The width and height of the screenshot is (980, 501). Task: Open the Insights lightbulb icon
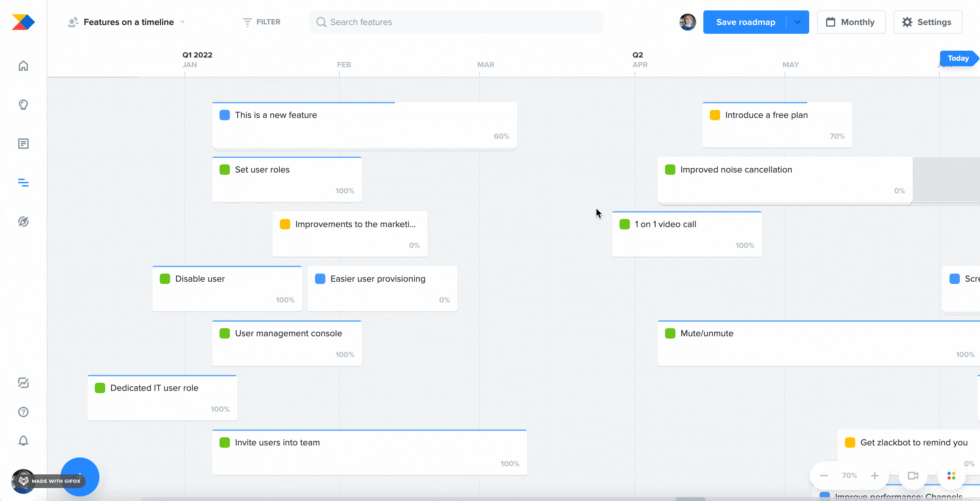click(23, 105)
